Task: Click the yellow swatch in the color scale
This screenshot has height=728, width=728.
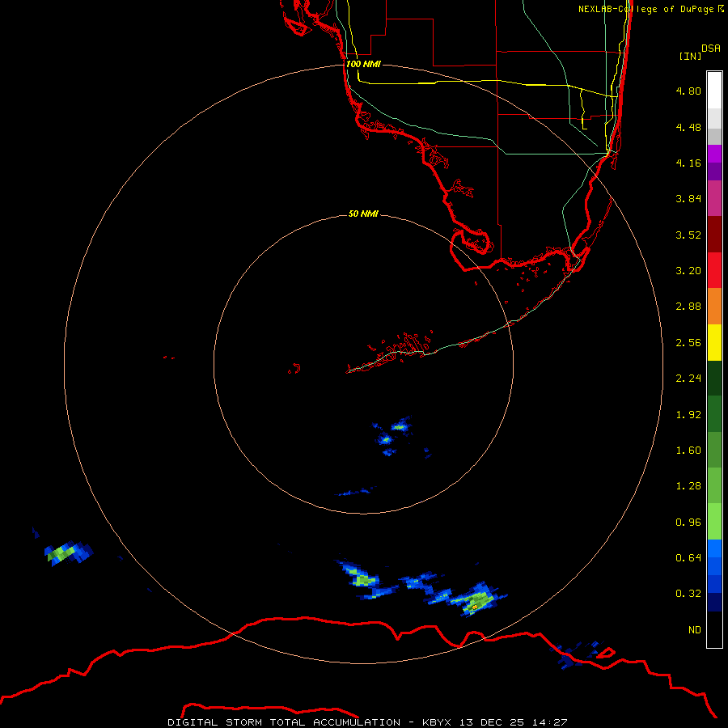Action: click(x=714, y=342)
